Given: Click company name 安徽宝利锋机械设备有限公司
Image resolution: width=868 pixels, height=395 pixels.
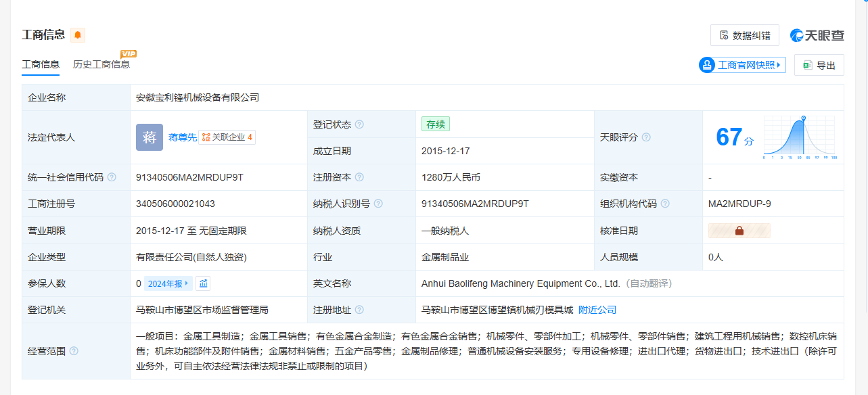Looking at the screenshot, I should 198,97.
